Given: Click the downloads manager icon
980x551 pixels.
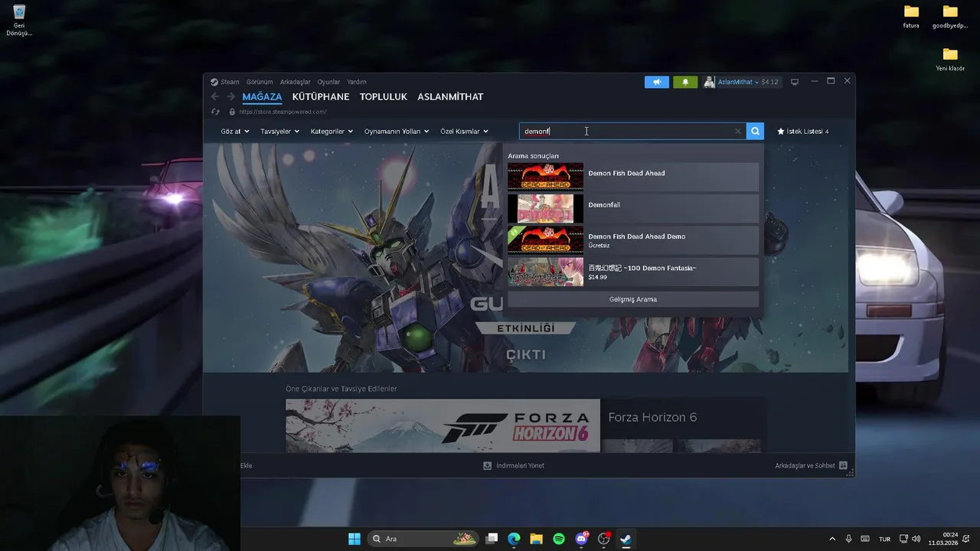Looking at the screenshot, I should [488, 465].
